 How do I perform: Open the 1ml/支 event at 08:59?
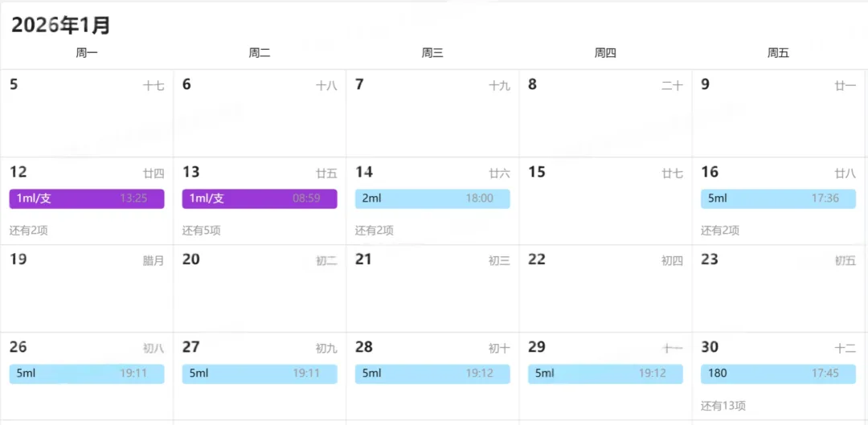[260, 198]
